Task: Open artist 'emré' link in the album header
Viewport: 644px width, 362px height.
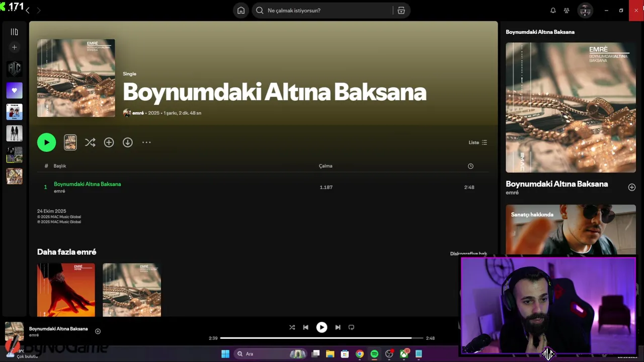Action: [138, 113]
